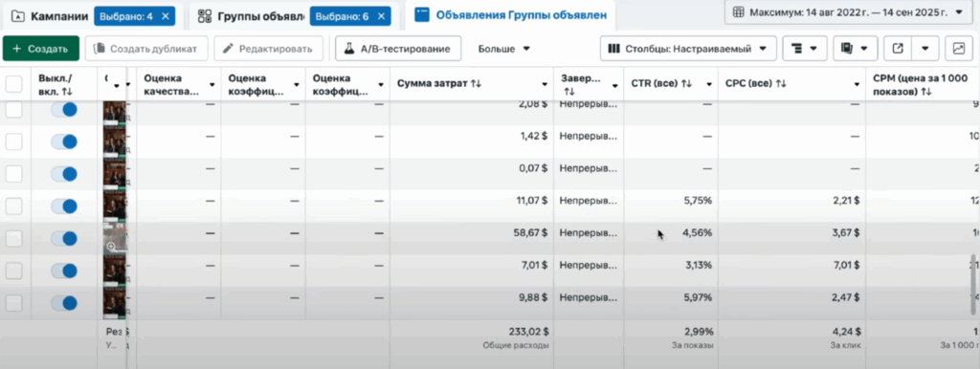Image resolution: width=980 pixels, height=369 pixels.
Task: Open the reports book icon dropdown
Action: (855, 49)
